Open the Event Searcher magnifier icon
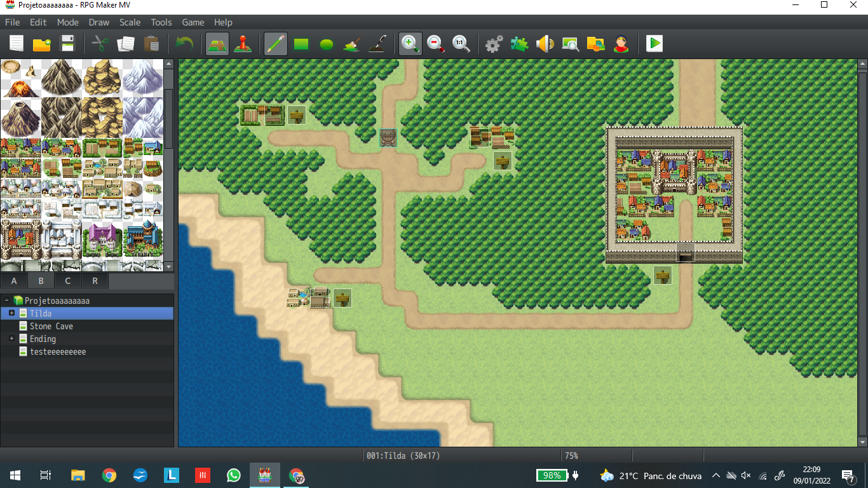 pyautogui.click(x=571, y=44)
